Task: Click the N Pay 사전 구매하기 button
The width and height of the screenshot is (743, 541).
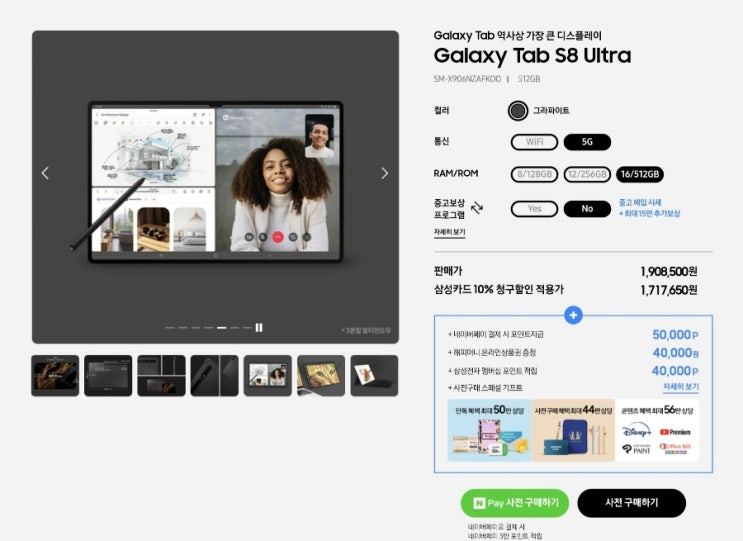Action: (515, 503)
